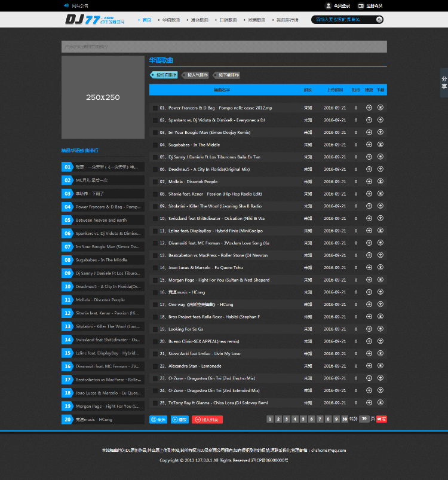This screenshot has height=480, width=448.
Task: Tick checkbox for 04 Sugababes - In The Middle
Action: pos(155,145)
